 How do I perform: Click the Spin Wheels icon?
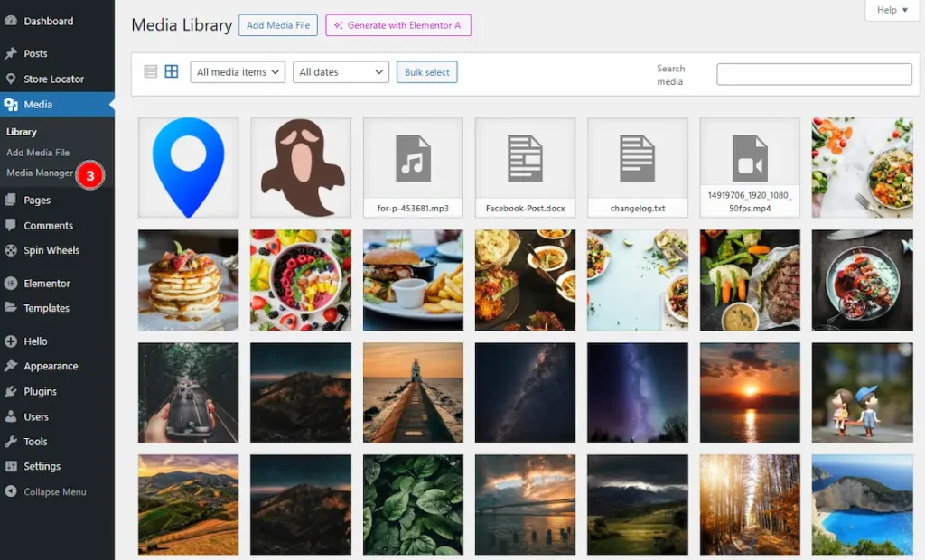tap(11, 250)
